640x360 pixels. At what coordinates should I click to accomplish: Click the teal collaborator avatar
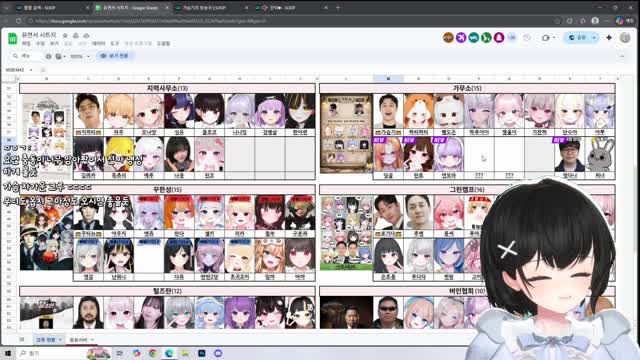(473, 38)
